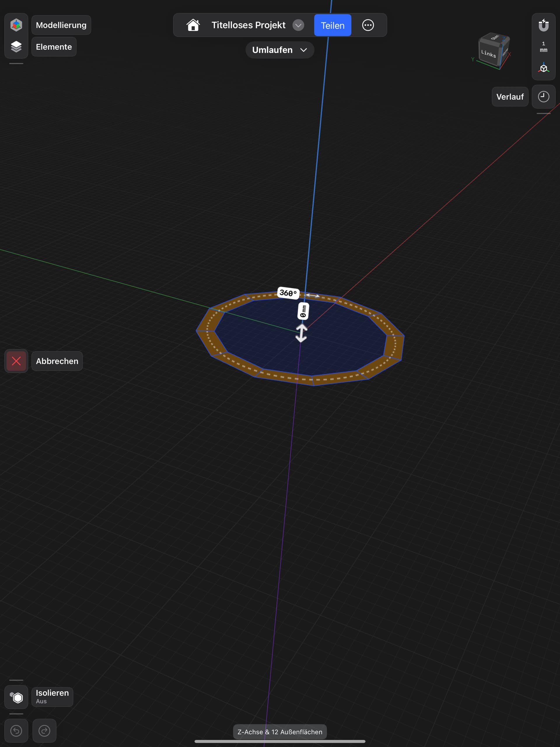560x747 pixels.
Task: Open the Modellierung workspace cube icon
Action: 16,25
